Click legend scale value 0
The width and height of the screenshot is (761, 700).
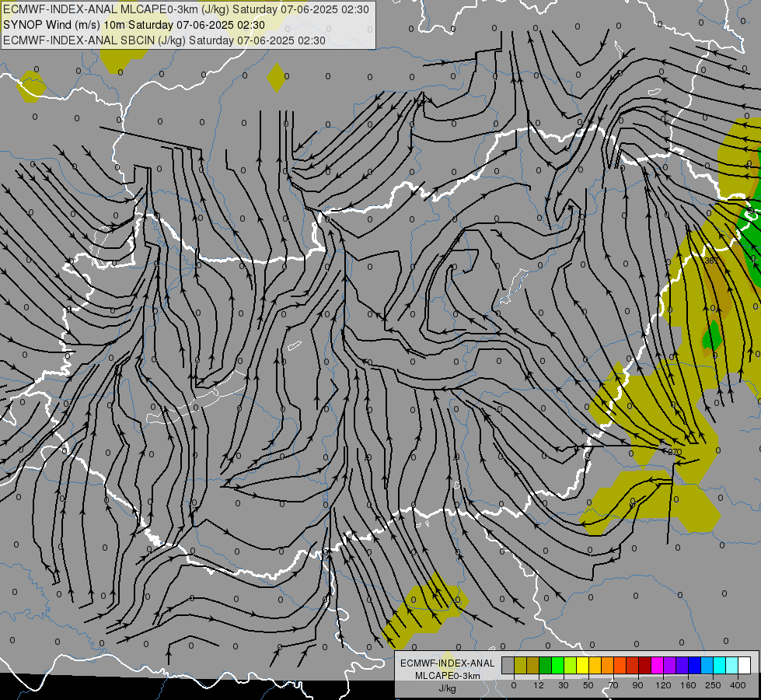[514, 685]
